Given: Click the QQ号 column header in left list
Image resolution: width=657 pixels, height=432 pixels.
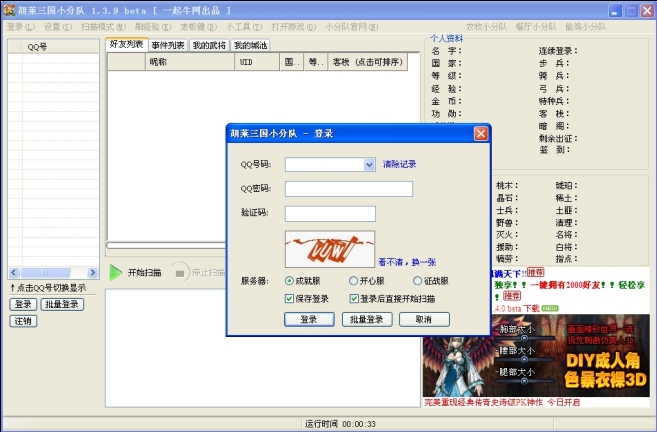Looking at the screenshot, I should pos(60,47).
